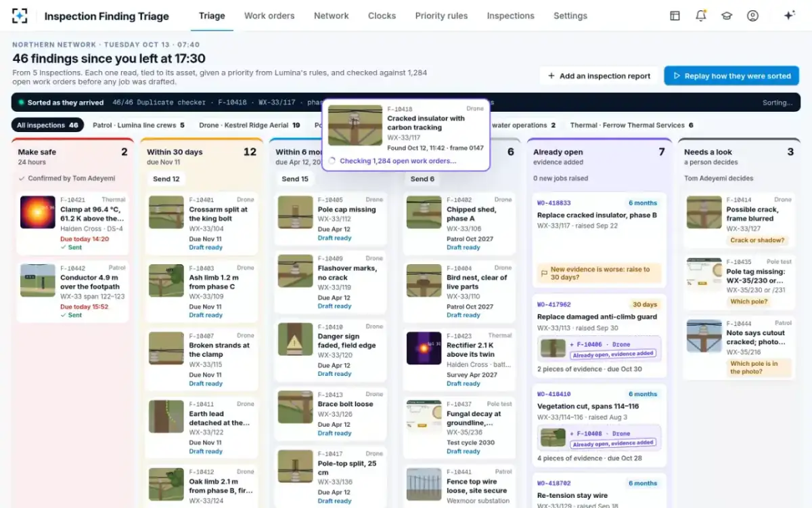Switch to the Work orders tab
This screenshot has width=812, height=508.
269,16
